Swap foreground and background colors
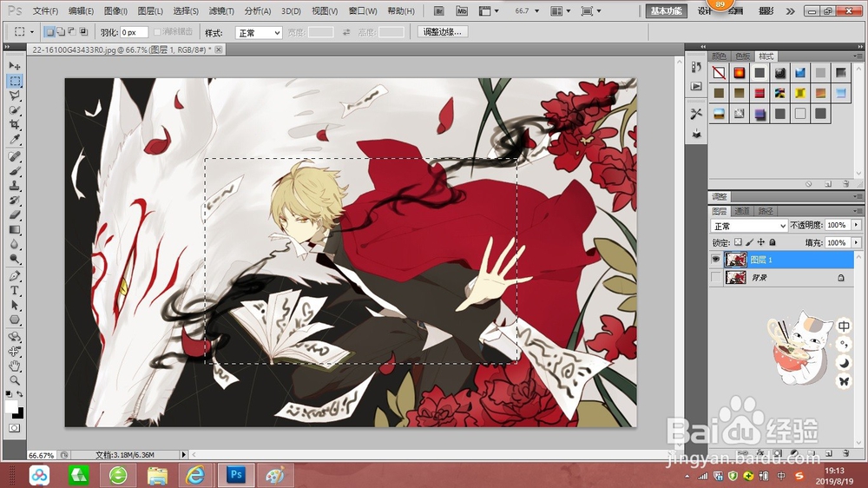 click(x=20, y=394)
